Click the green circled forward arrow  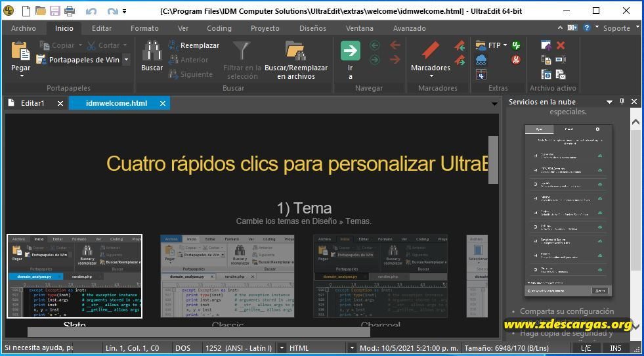point(375,60)
